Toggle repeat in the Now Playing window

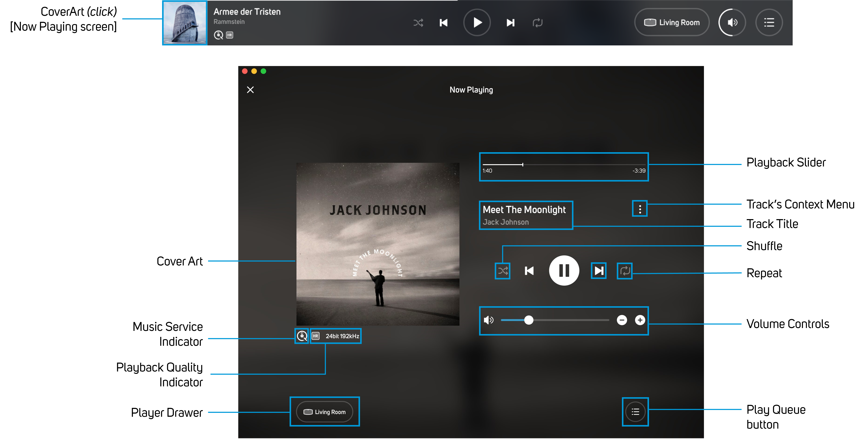point(625,271)
